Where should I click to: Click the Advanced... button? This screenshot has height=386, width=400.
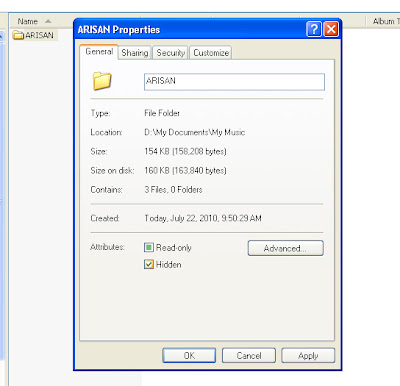pyautogui.click(x=286, y=248)
